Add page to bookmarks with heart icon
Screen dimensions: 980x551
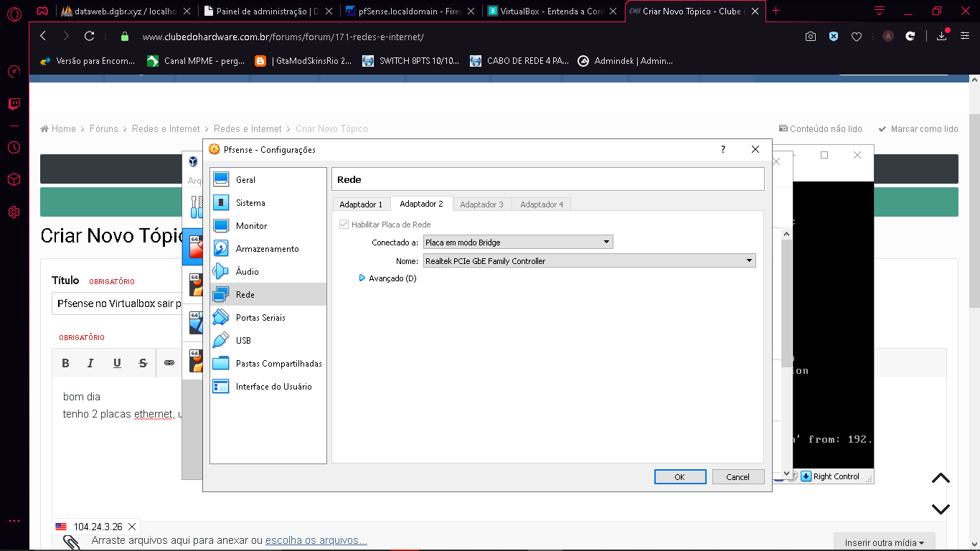857,37
